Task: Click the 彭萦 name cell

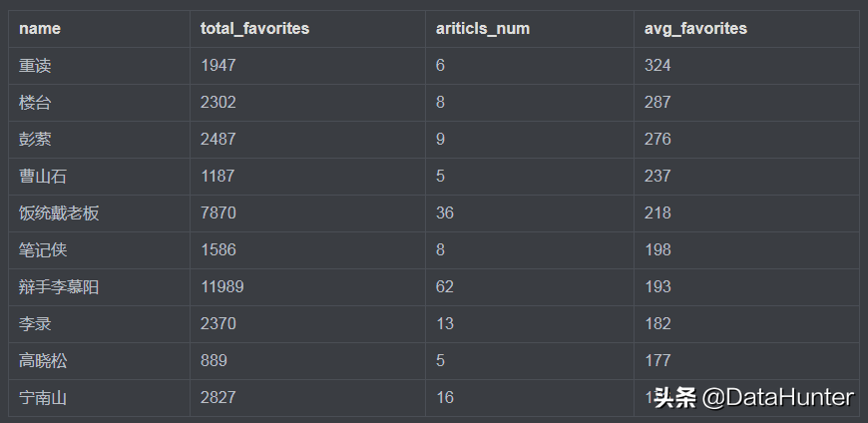Action: pyautogui.click(x=35, y=140)
